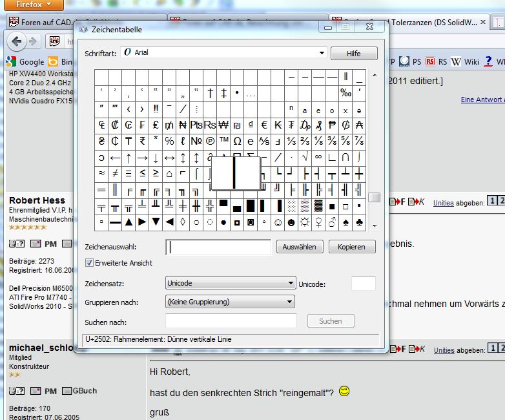Viewport: 505px width, 420px height.
Task: Select the Pts peseta character
Action: point(196,125)
